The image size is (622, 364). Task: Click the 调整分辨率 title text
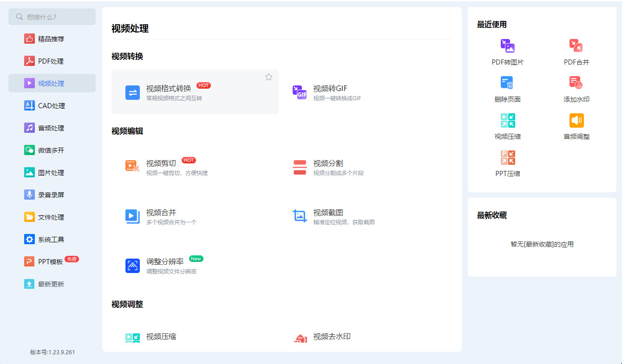(x=165, y=262)
